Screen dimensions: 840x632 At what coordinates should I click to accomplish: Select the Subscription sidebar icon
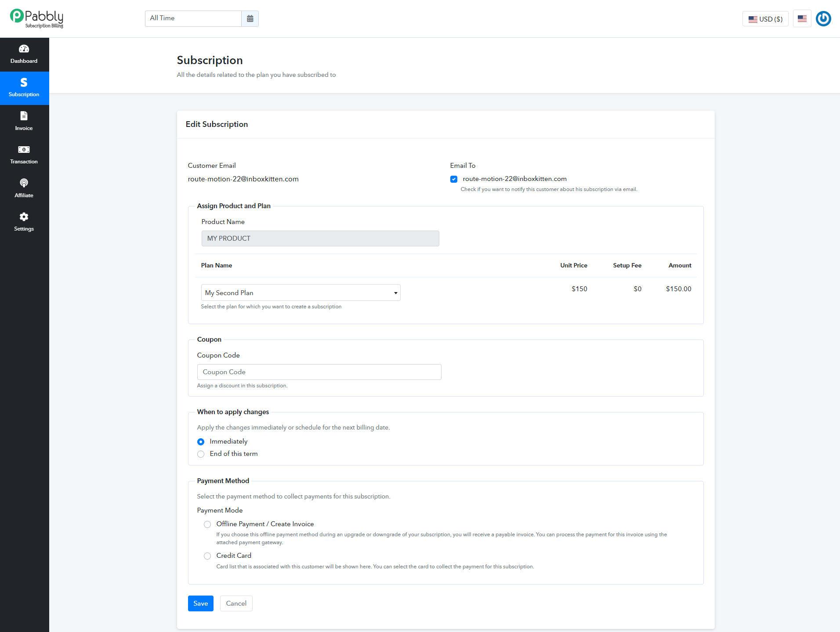click(24, 83)
